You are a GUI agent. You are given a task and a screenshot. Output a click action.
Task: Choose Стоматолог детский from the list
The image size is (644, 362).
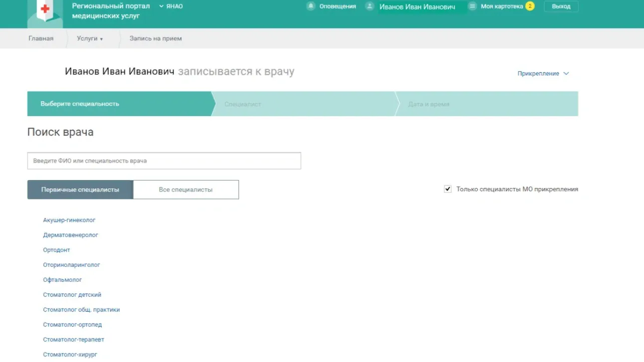72,294
